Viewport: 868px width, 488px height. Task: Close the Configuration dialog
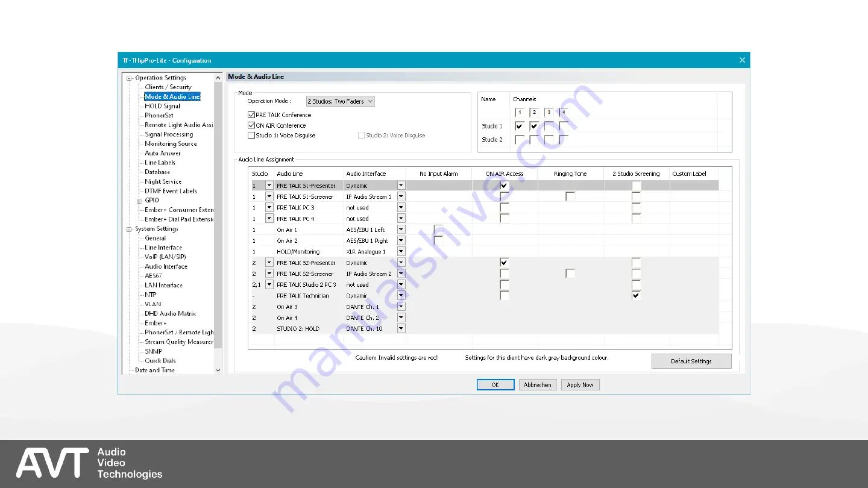click(x=742, y=60)
